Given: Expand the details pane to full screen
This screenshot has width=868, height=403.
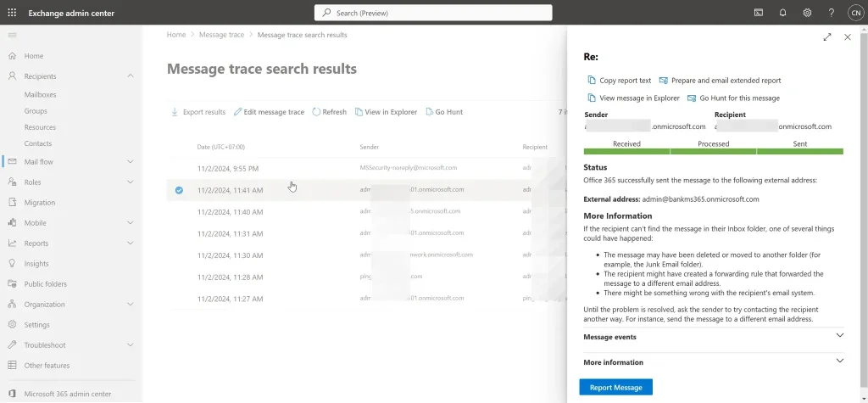Looking at the screenshot, I should coord(827,37).
